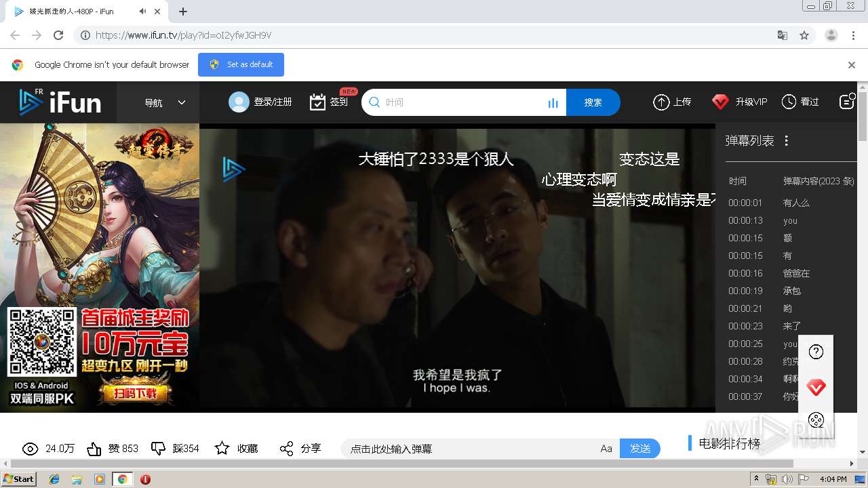The height and width of the screenshot is (488, 868).
Task: Click the floating red VIP diamond icon
Action: 816,388
